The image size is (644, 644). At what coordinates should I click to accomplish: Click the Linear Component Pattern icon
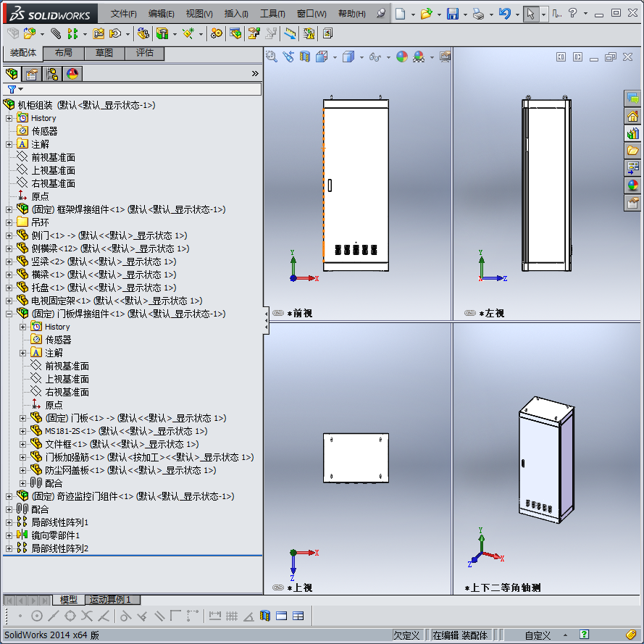(x=72, y=33)
